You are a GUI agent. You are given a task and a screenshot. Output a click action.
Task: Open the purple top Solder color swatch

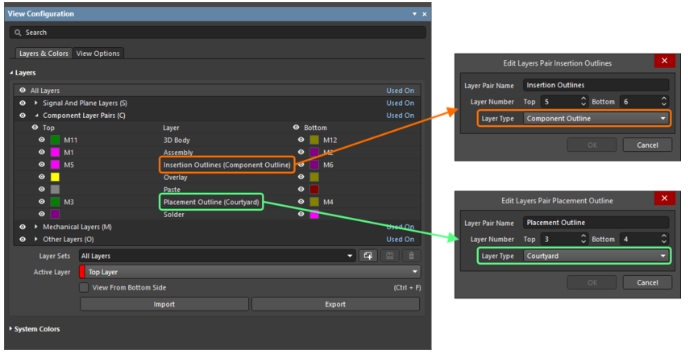pos(55,214)
